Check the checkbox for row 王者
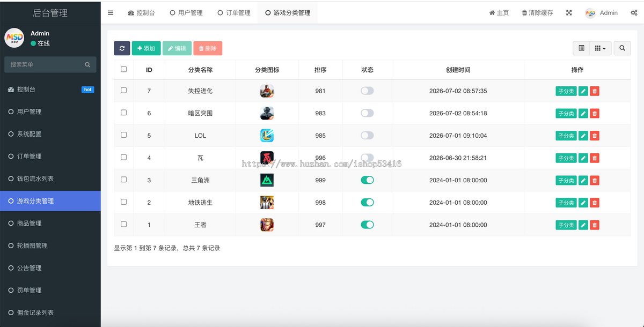 pyautogui.click(x=124, y=224)
